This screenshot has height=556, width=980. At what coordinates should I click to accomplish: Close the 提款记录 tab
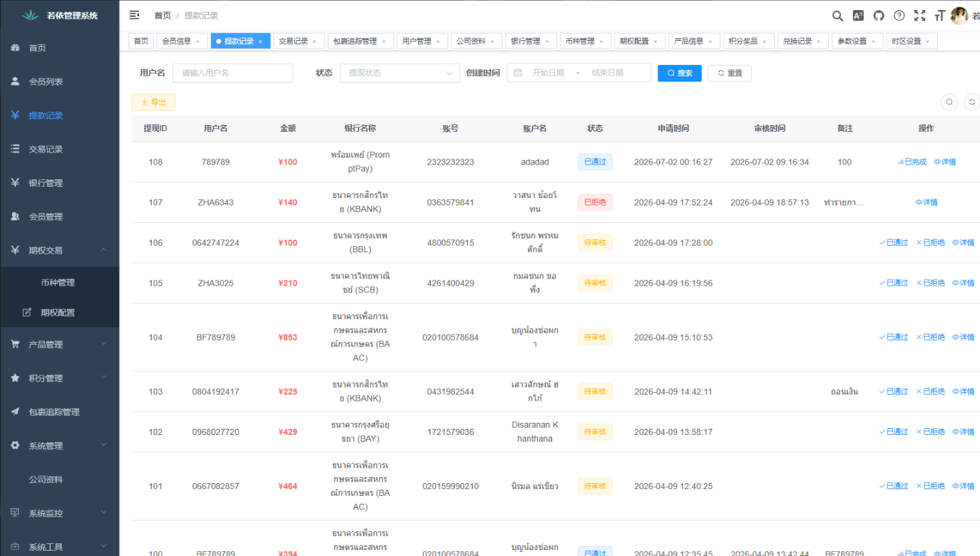(260, 41)
